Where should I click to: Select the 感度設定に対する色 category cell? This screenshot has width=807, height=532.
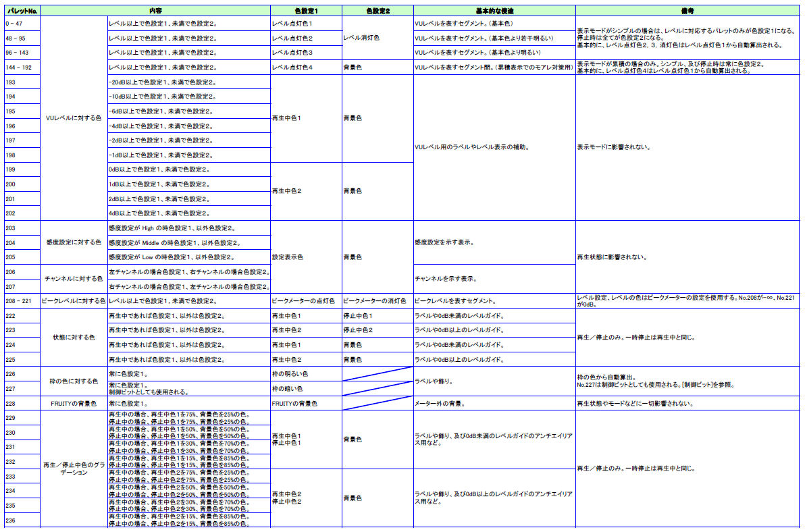point(74,242)
